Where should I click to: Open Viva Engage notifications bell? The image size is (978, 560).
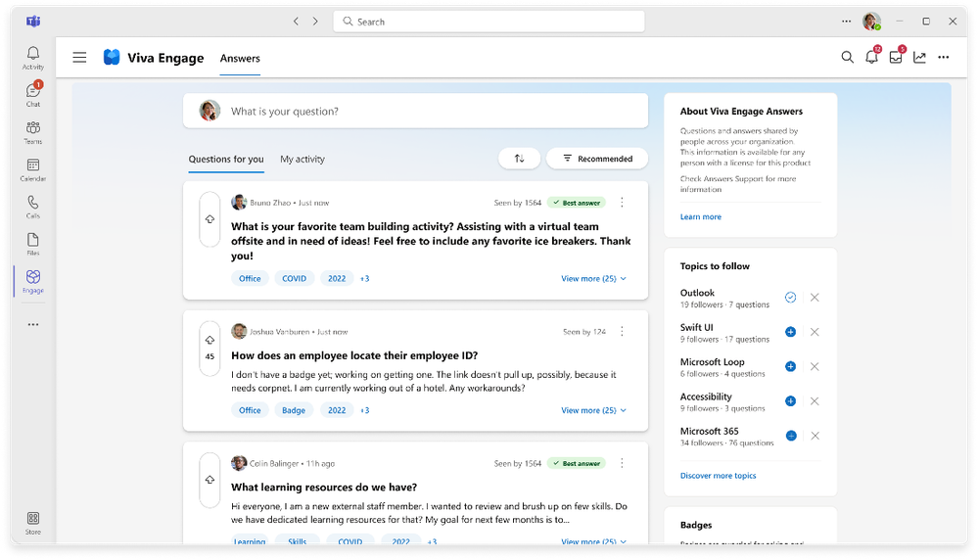872,57
